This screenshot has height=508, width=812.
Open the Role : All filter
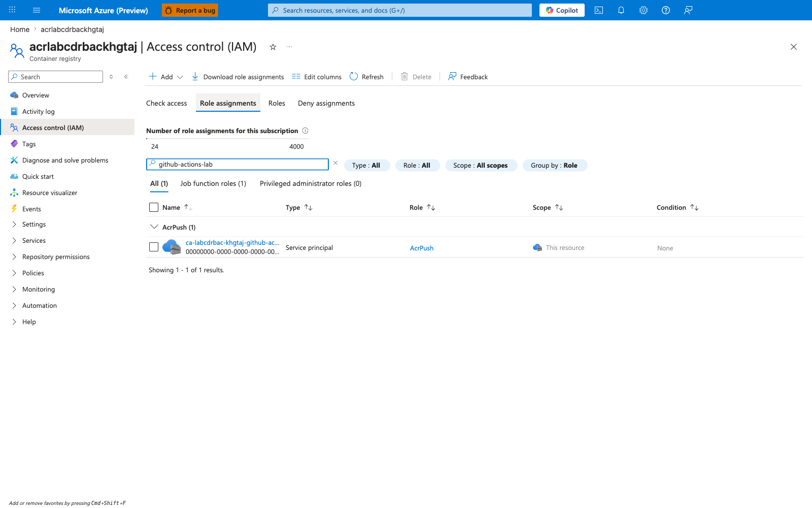(418, 165)
